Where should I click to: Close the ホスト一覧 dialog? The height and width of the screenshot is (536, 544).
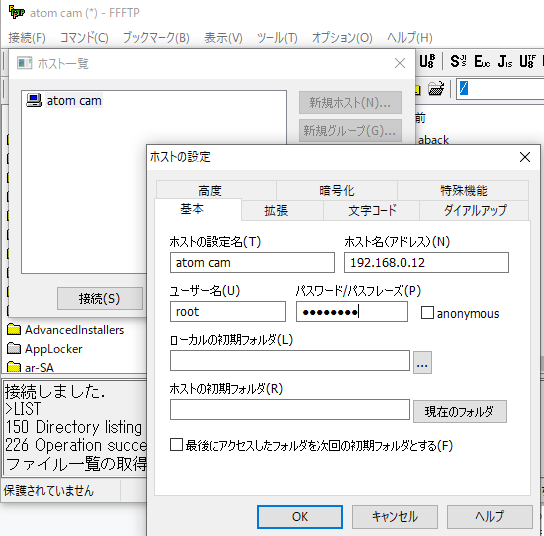click(400, 63)
